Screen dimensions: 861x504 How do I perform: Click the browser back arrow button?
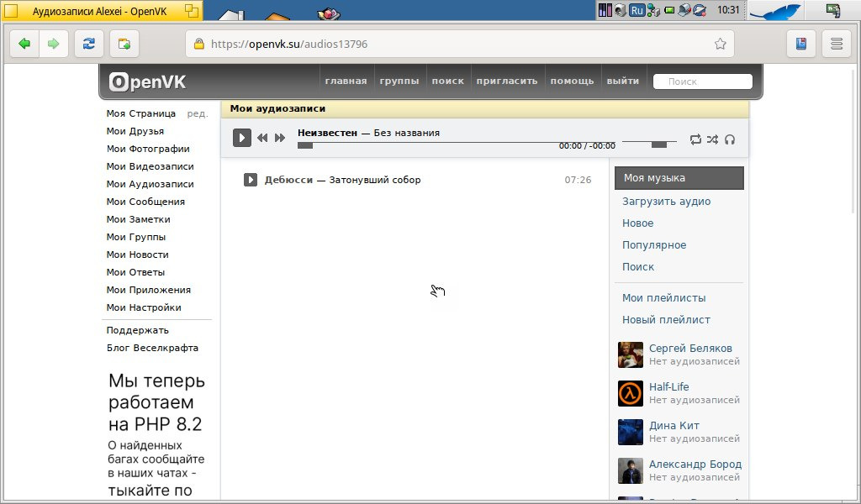(24, 44)
